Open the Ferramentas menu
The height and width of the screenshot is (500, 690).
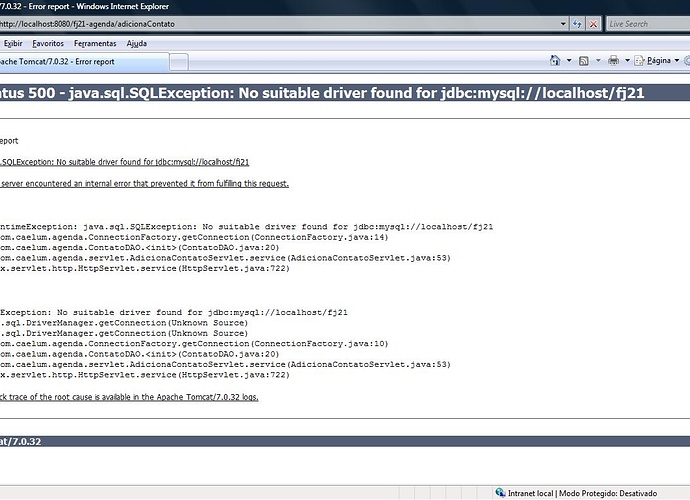click(x=95, y=44)
